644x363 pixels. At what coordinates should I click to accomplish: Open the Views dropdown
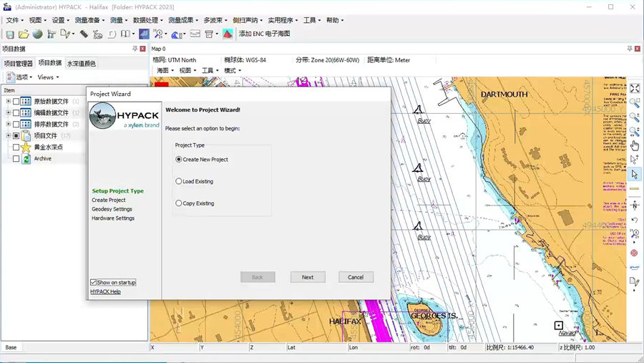[x=48, y=77]
